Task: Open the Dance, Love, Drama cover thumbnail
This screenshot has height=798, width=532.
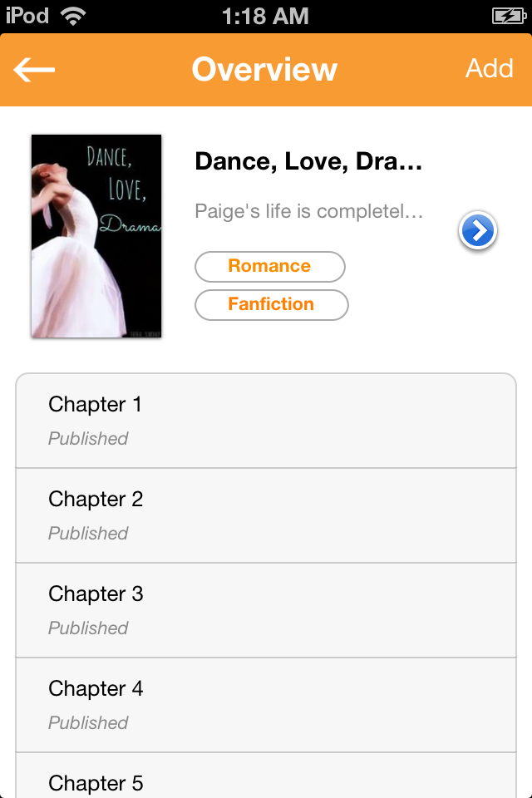Action: 96,235
